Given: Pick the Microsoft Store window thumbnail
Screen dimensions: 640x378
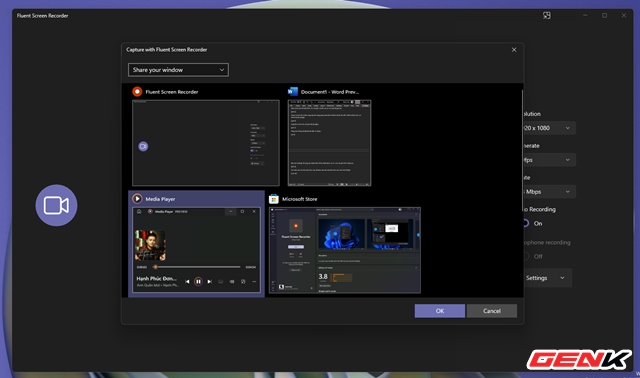Looking at the screenshot, I should point(344,250).
